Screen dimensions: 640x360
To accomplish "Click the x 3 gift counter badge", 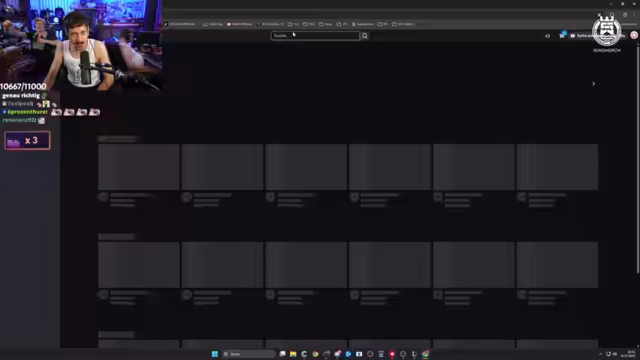I will [x=27, y=140].
